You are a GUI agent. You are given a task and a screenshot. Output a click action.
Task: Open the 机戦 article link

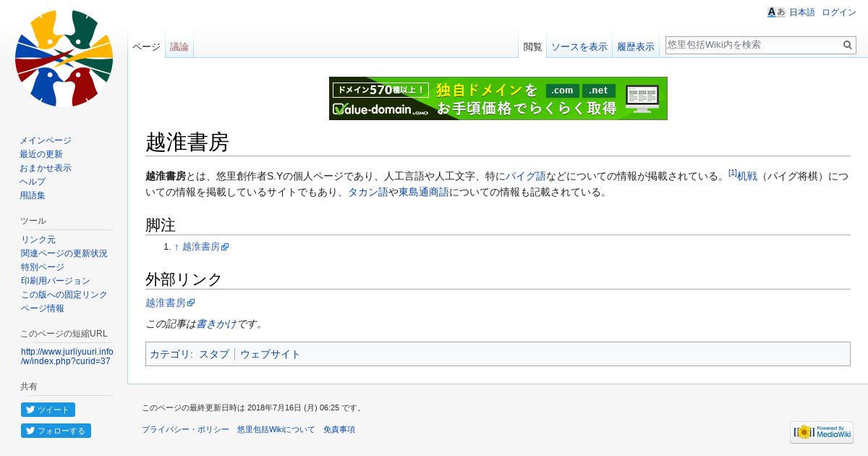747,176
